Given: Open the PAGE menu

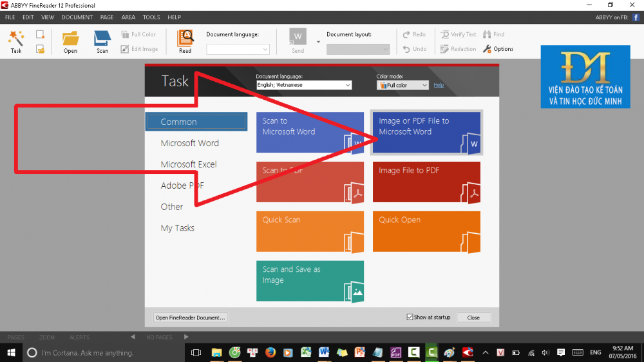Looking at the screenshot, I should 107,17.
